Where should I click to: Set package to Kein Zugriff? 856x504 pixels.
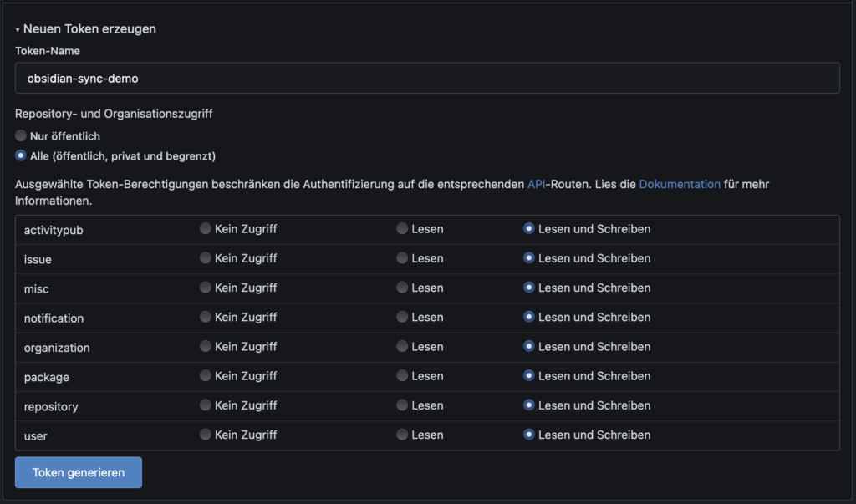(206, 376)
